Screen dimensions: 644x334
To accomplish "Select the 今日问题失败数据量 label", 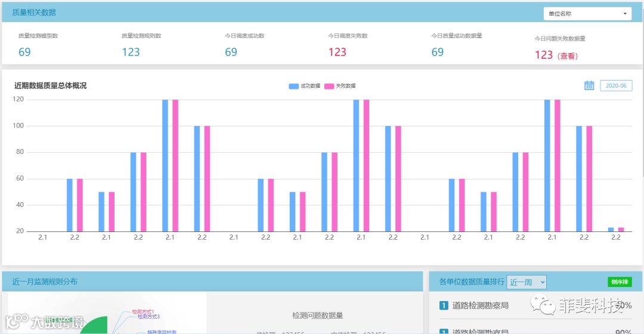I will pos(559,39).
